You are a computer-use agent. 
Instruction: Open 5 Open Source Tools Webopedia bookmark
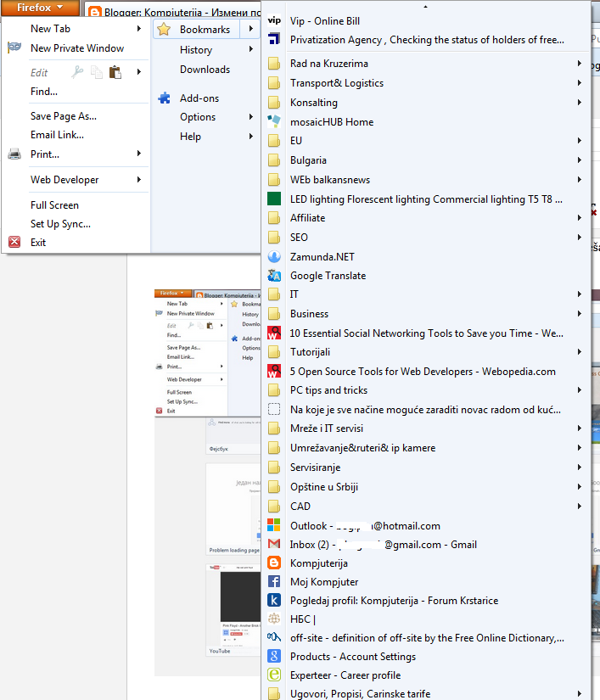(x=426, y=372)
